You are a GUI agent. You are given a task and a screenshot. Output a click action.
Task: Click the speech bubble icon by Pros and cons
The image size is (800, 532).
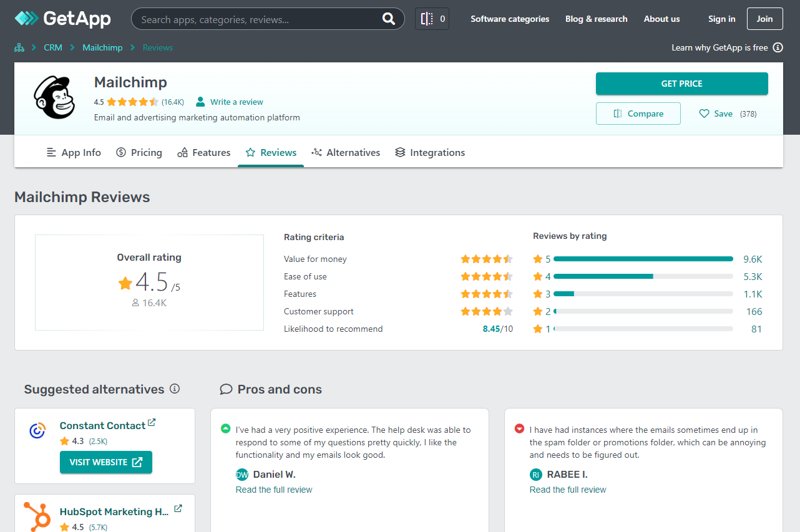click(x=226, y=389)
